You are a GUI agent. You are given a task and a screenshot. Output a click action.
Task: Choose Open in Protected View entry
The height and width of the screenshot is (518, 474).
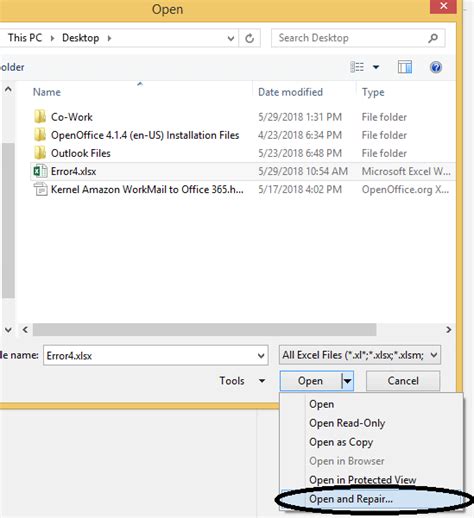coord(362,480)
